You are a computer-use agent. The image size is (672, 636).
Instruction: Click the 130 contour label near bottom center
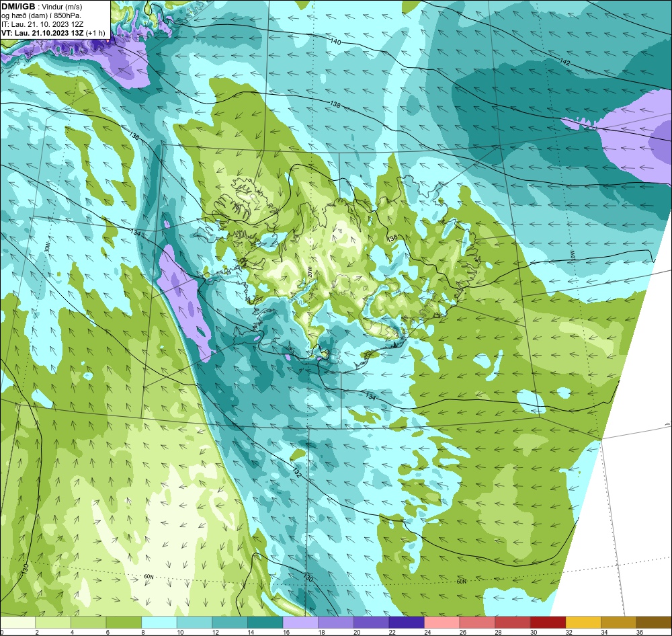[x=308, y=578]
